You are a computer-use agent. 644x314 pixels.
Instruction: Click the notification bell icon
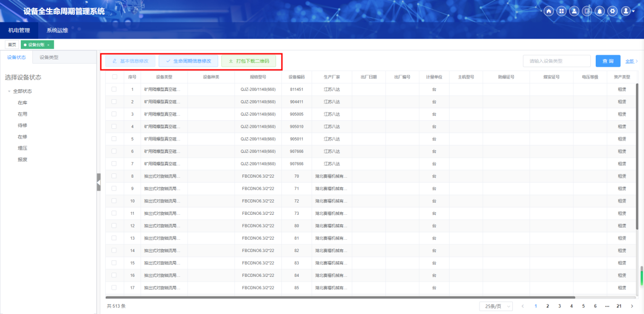click(600, 11)
